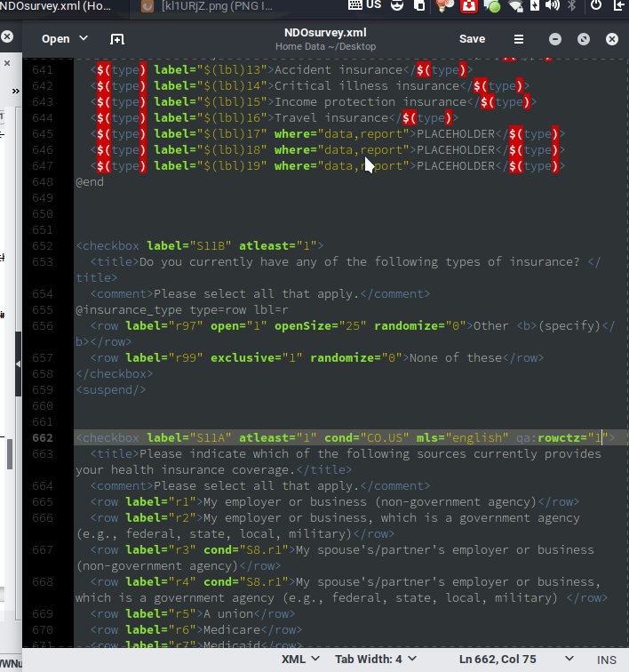Click the @end text on line 648
Viewport: 629px width, 672px height.
coord(90,181)
